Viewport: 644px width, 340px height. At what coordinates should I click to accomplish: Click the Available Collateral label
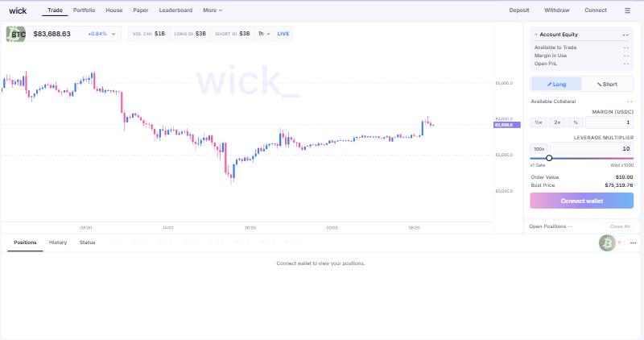click(553, 102)
